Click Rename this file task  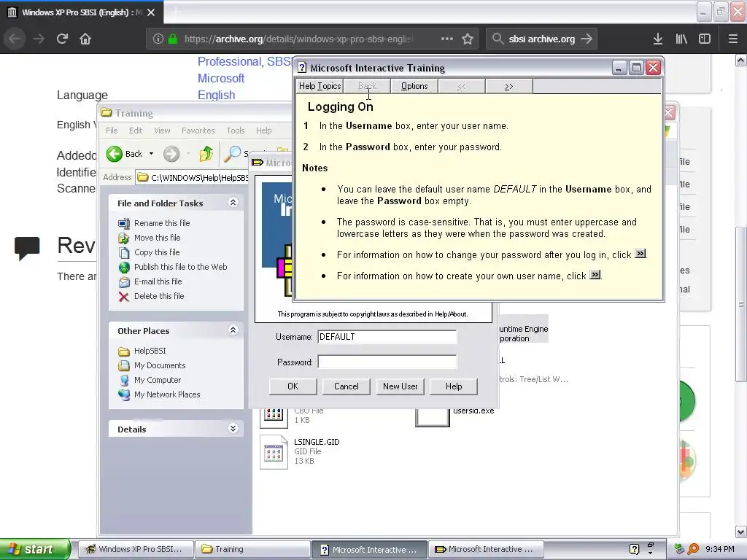[x=162, y=223]
